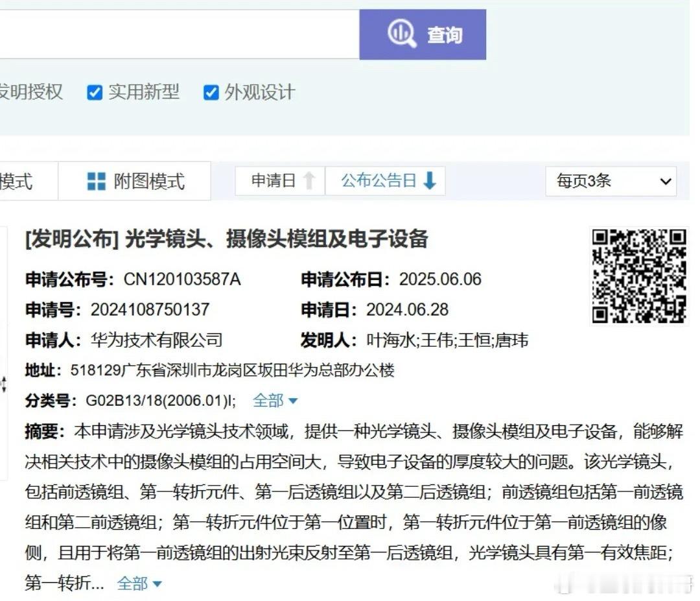Uncheck the 外观设计 checkbox

point(211,93)
